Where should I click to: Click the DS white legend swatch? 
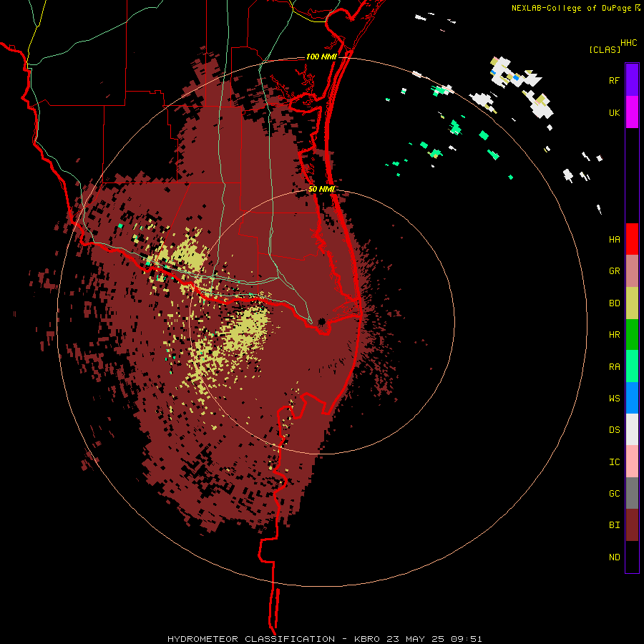click(632, 429)
